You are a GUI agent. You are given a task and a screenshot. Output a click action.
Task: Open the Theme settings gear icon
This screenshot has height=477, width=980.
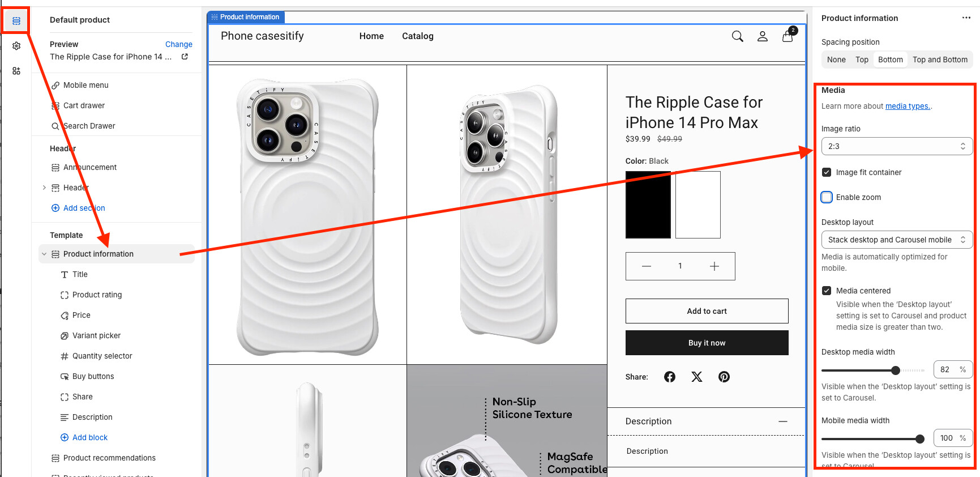pyautogui.click(x=16, y=46)
